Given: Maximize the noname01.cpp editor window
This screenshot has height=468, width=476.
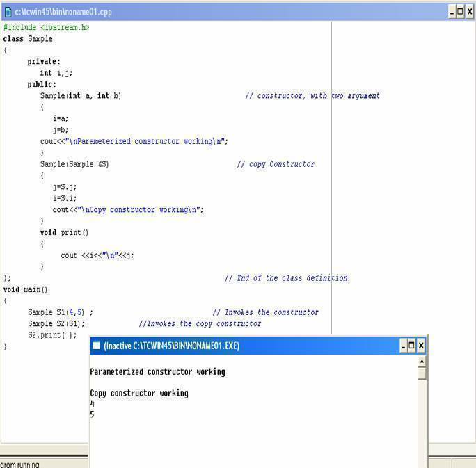Looking at the screenshot, I should pyautogui.click(x=461, y=12).
